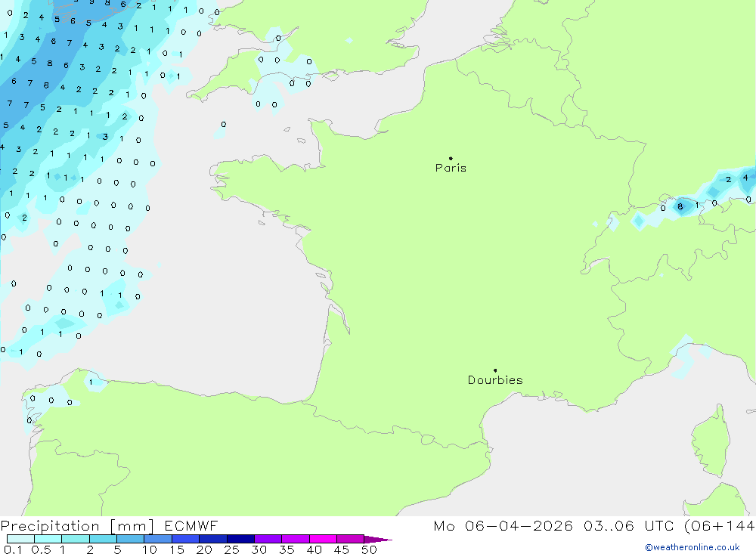Pick the 0.1–0.5 mm legend swatch
The image size is (756, 554).
[x=20, y=539]
